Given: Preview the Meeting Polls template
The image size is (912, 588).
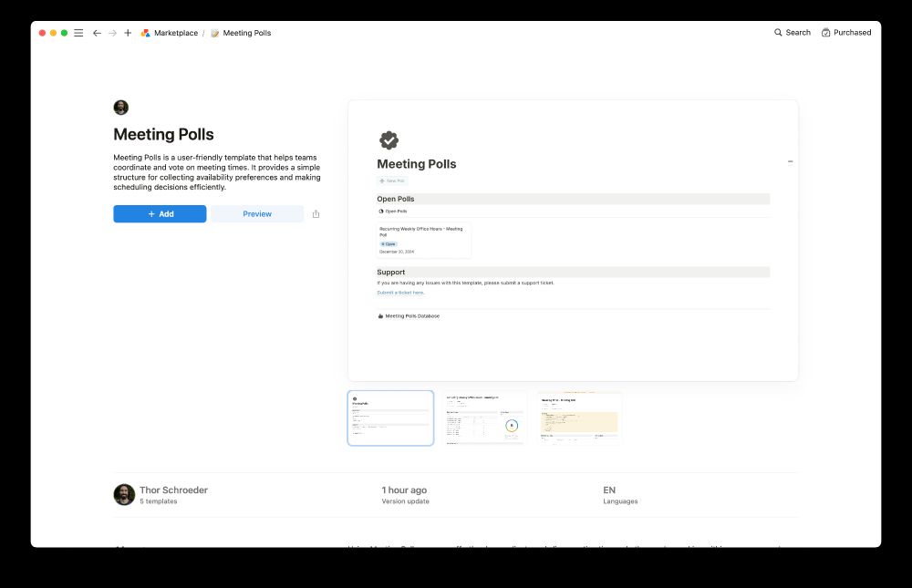Looking at the screenshot, I should 257,214.
